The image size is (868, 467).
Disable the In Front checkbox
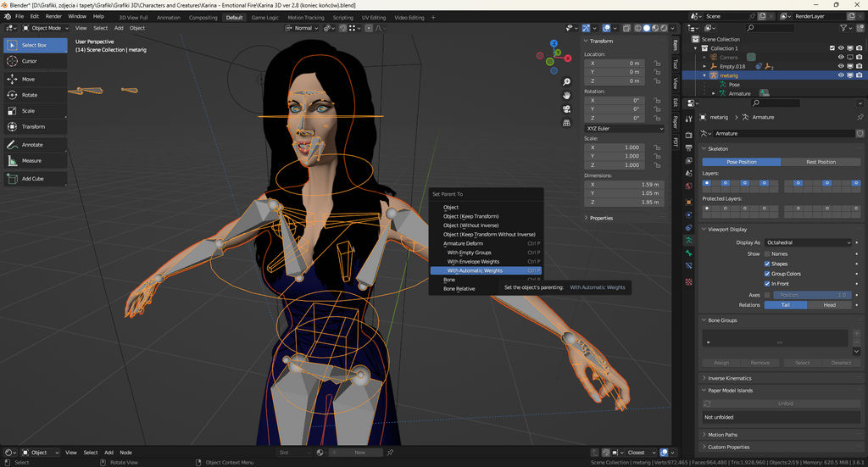coord(768,284)
